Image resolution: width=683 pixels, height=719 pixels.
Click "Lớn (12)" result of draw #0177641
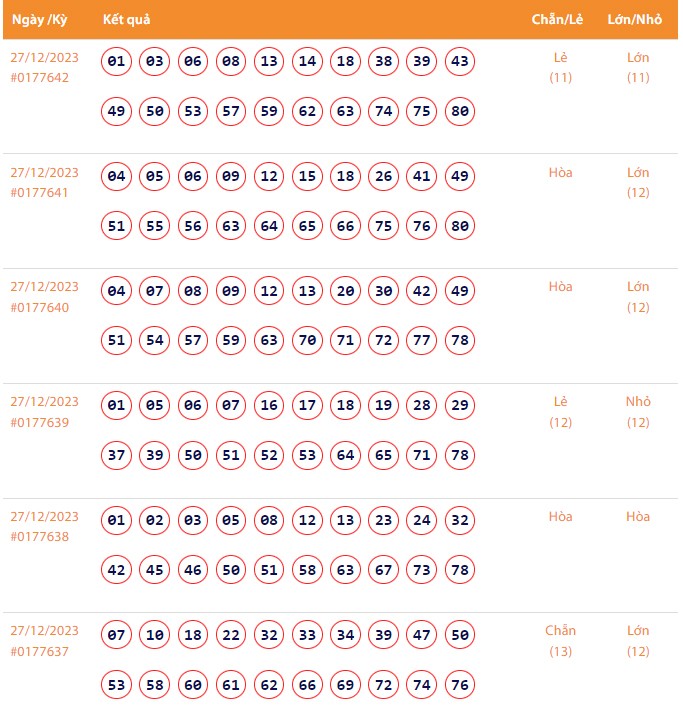pyautogui.click(x=638, y=182)
